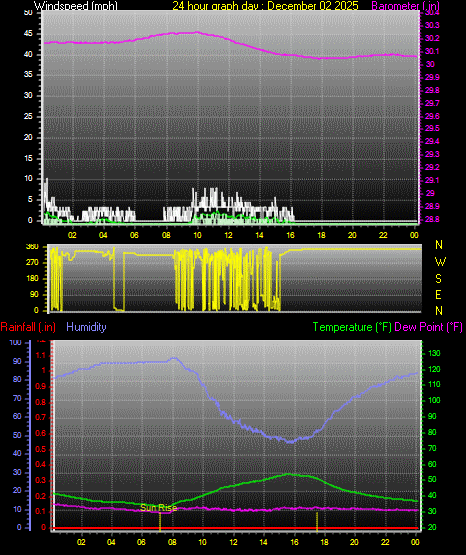
Task: Click the E compass letter beside direction chart
Action: point(438,295)
